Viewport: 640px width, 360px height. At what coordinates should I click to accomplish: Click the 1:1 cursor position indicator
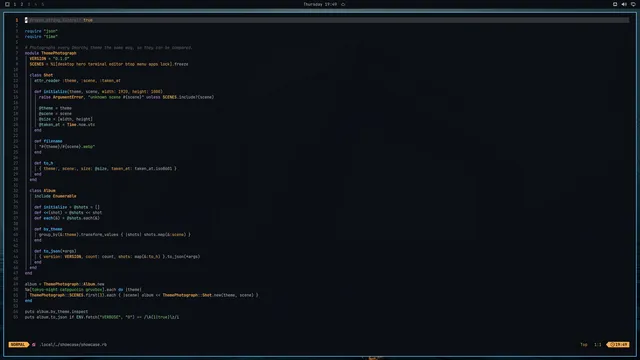[598, 344]
